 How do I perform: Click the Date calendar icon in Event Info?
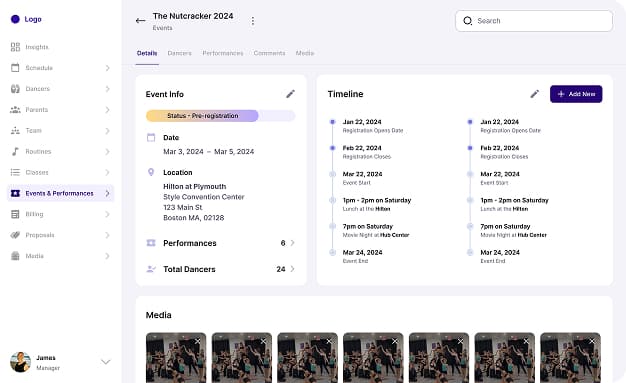point(151,137)
